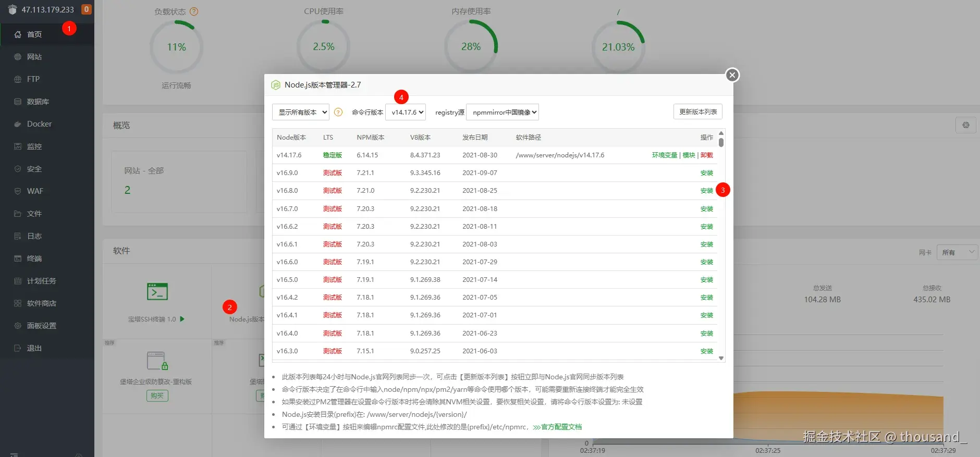Click the version table scrollbar thumb

[x=721, y=142]
